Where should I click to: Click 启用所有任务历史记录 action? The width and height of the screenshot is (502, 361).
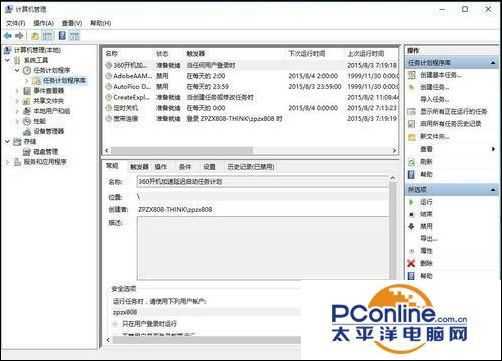tap(450, 124)
